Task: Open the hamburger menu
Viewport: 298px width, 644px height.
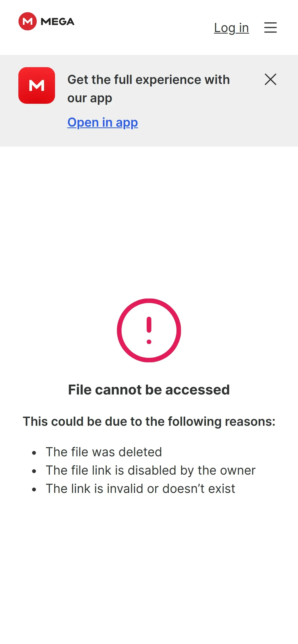Action: pos(270,27)
